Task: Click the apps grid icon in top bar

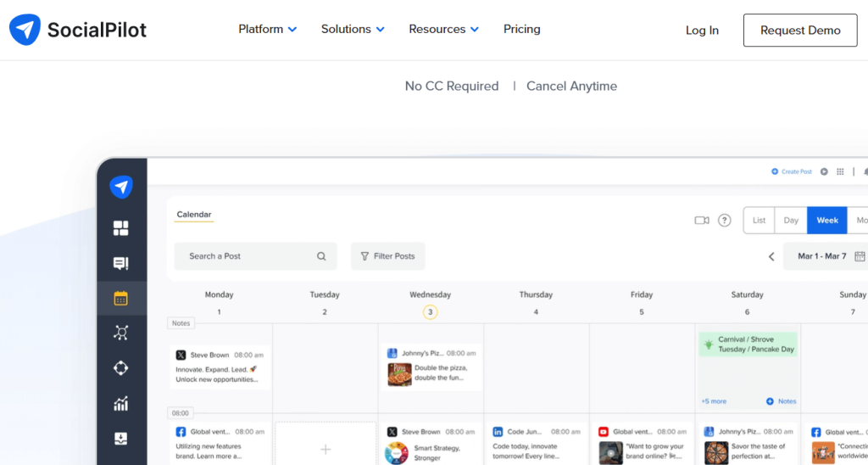Action: [840, 171]
